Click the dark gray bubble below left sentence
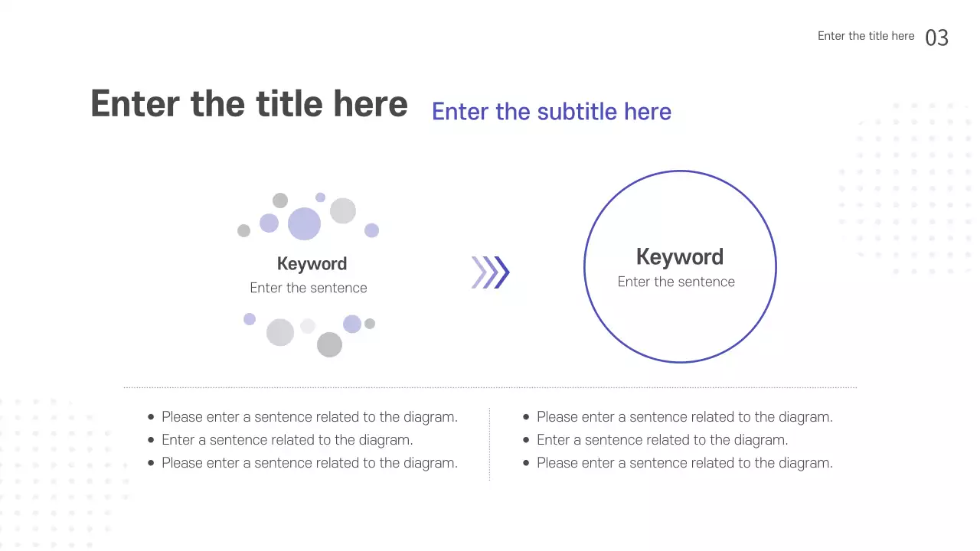 [x=329, y=344]
